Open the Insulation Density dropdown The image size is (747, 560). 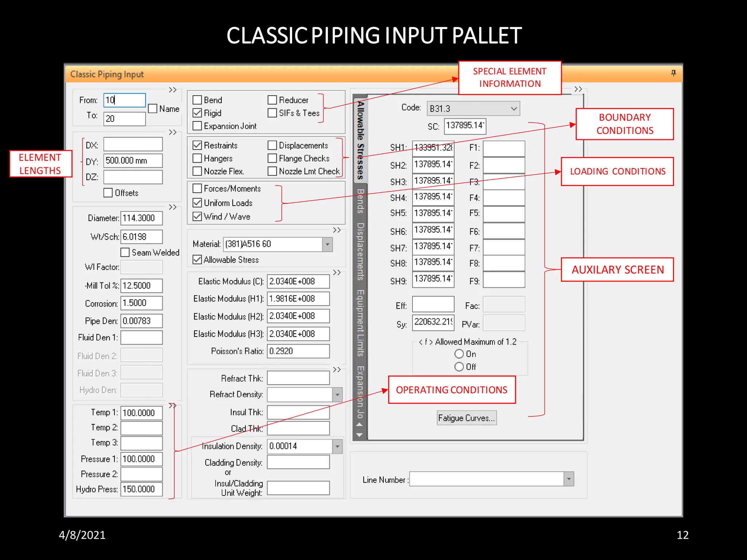tap(337, 446)
